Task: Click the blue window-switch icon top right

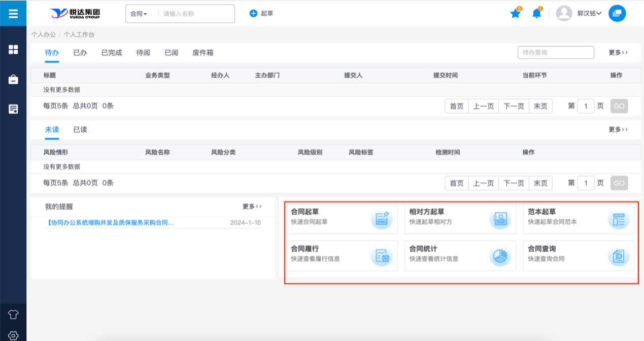Action: (617, 14)
